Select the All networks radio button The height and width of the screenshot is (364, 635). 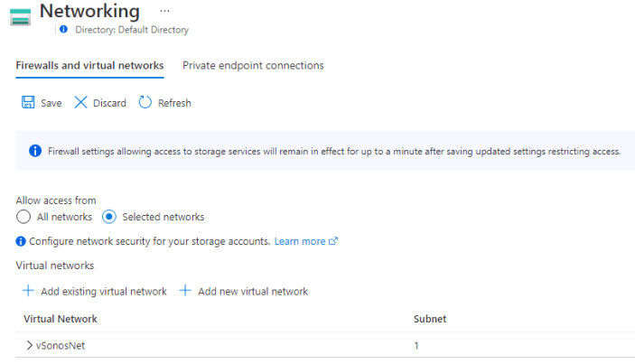coord(23,217)
